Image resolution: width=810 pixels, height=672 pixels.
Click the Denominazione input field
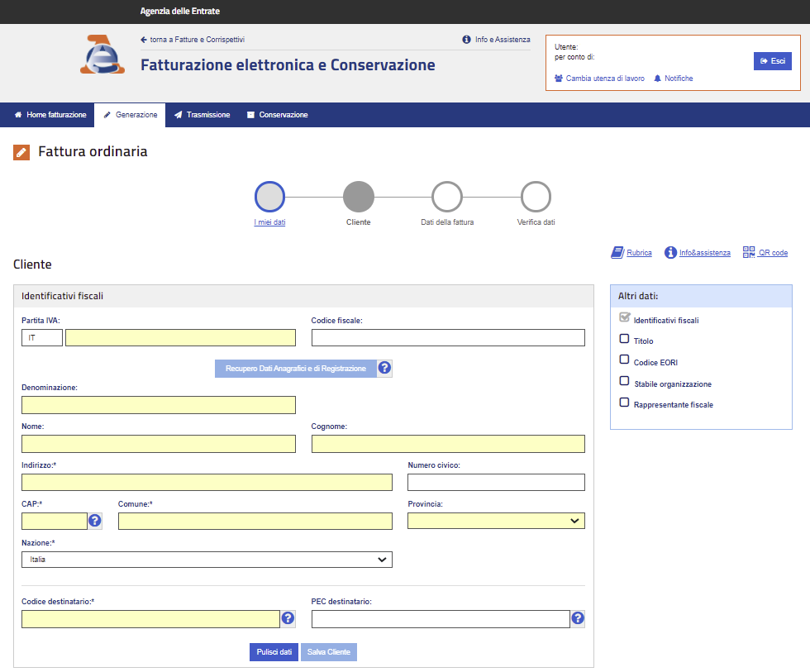click(x=159, y=405)
